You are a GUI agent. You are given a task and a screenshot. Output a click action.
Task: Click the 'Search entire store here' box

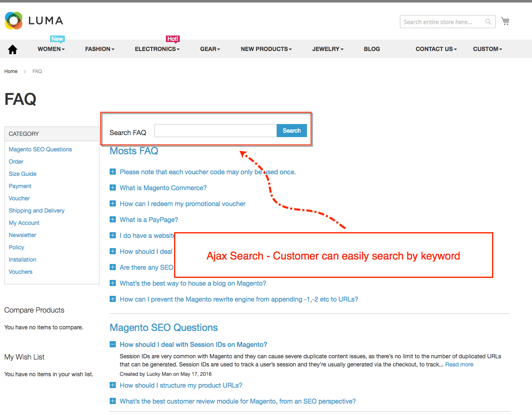point(440,22)
